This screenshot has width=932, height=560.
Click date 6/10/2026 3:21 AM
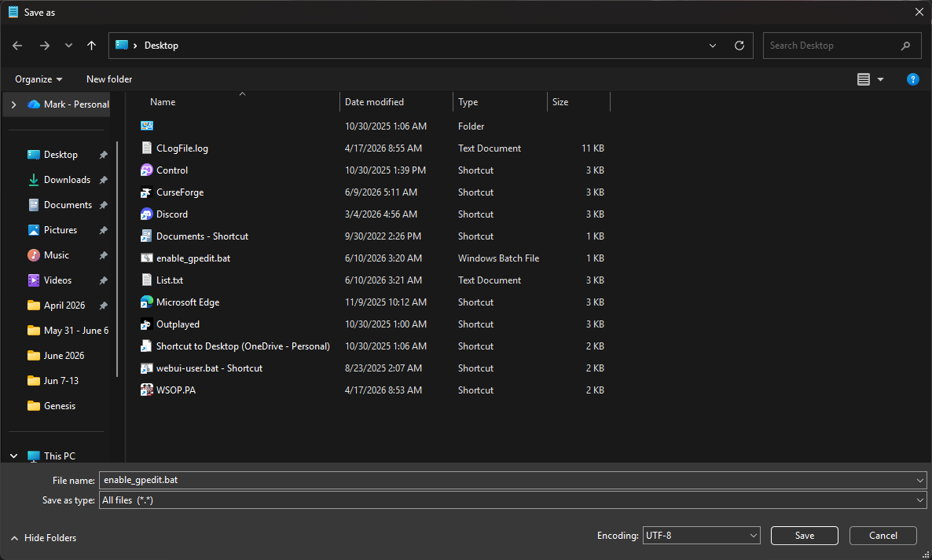[383, 280]
